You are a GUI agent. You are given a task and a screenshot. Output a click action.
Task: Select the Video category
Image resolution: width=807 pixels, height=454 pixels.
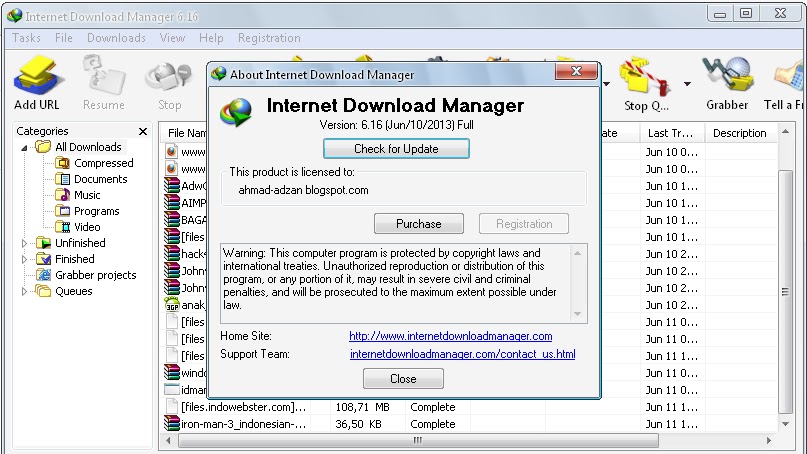tap(87, 227)
